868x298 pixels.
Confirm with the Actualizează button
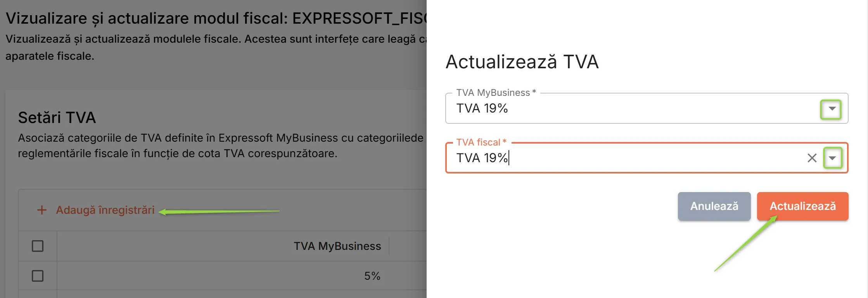coord(802,206)
